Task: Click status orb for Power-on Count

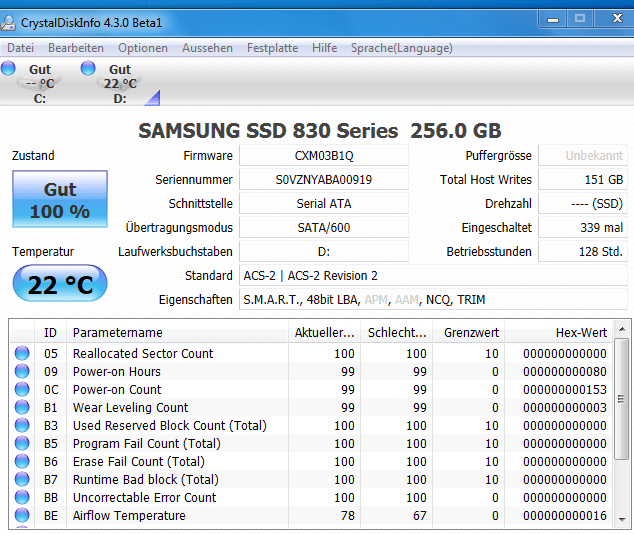Action: 22,389
